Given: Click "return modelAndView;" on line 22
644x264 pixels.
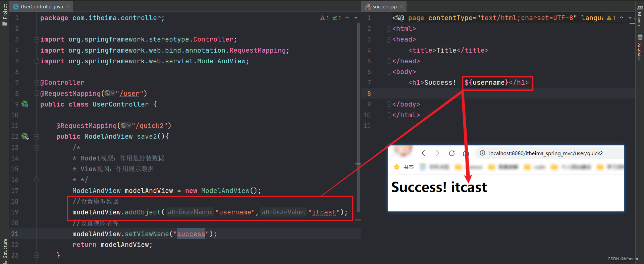Looking at the screenshot, I should click(112, 245).
